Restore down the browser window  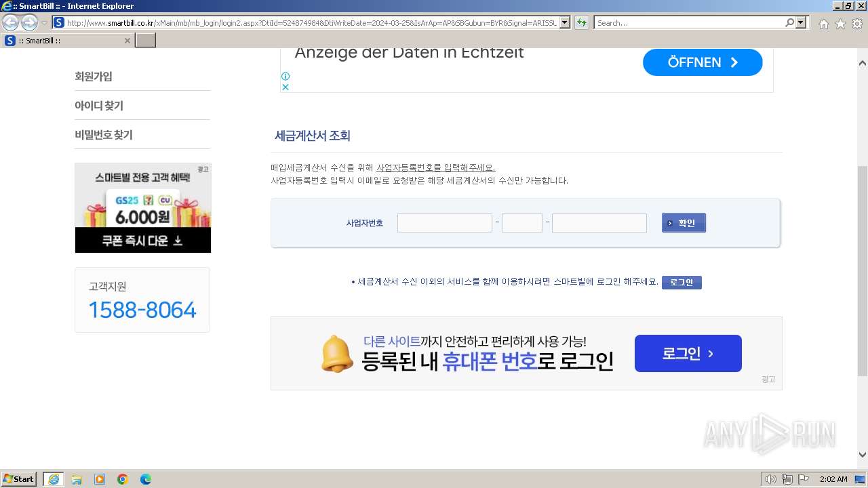848,5
